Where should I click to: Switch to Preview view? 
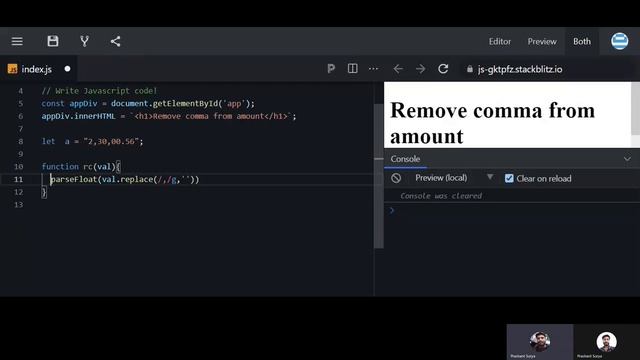[x=542, y=41]
